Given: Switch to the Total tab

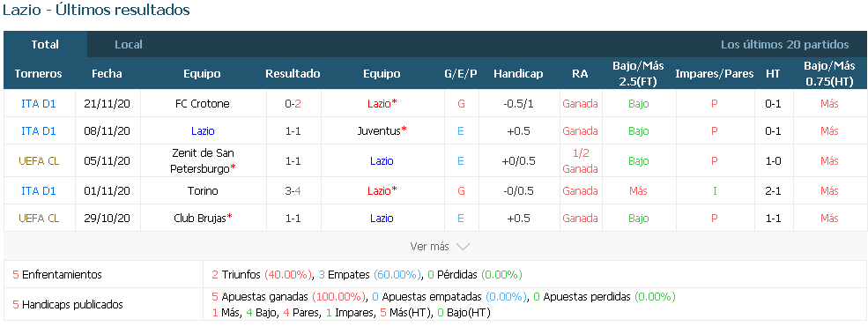Looking at the screenshot, I should (45, 44).
